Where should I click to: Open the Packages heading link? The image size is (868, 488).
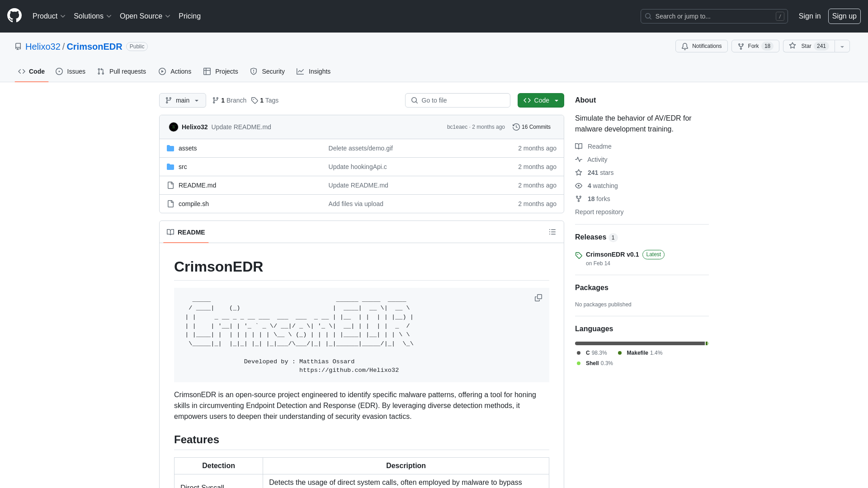[x=591, y=288]
